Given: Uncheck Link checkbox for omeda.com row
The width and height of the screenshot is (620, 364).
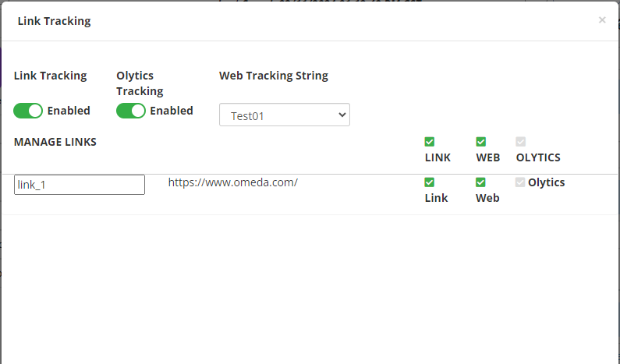Looking at the screenshot, I should [x=430, y=182].
